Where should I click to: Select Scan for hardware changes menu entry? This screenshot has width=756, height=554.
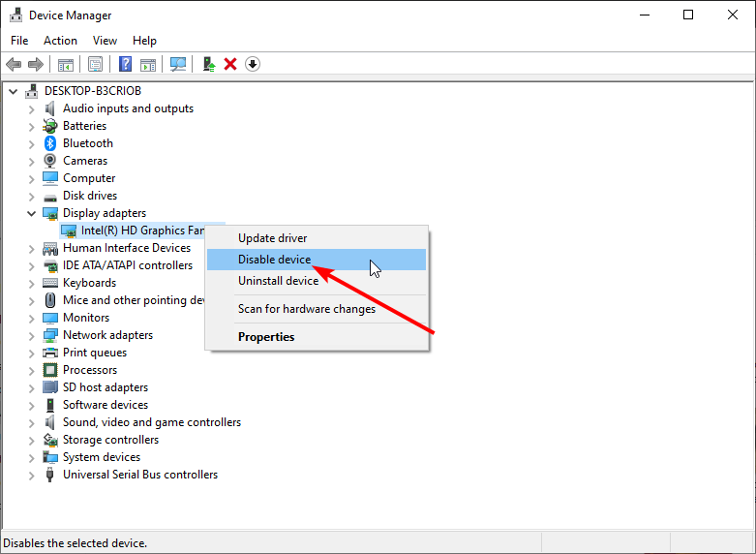tap(317, 309)
